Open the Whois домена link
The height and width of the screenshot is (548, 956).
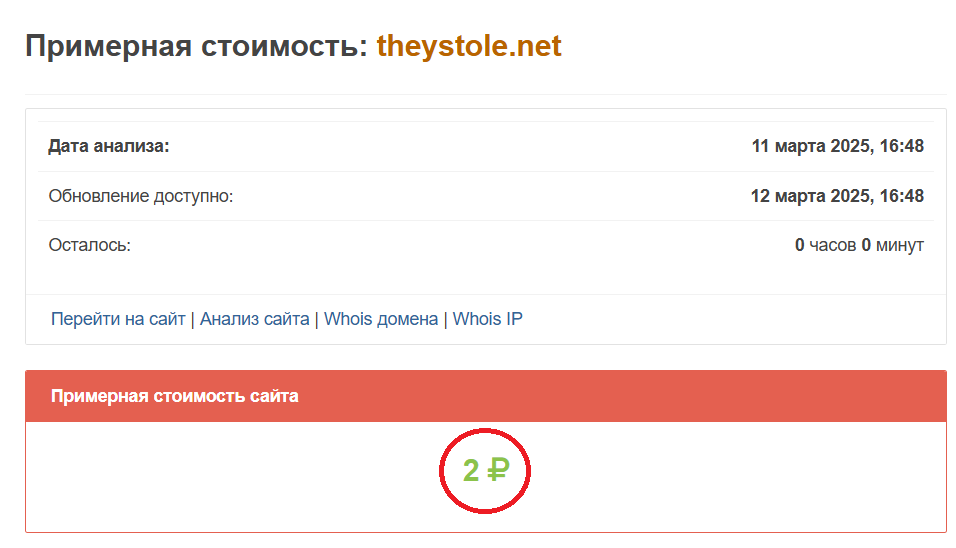click(x=381, y=320)
